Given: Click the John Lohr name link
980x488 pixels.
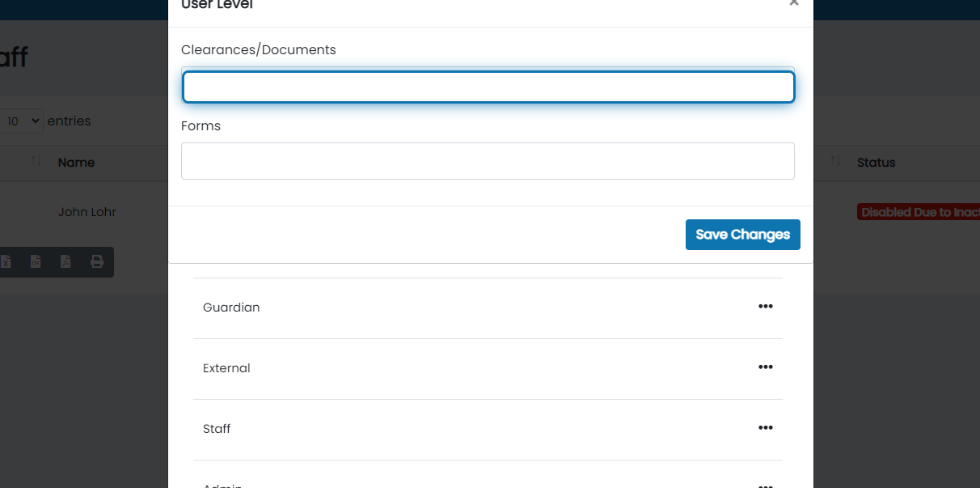Looking at the screenshot, I should point(87,212).
